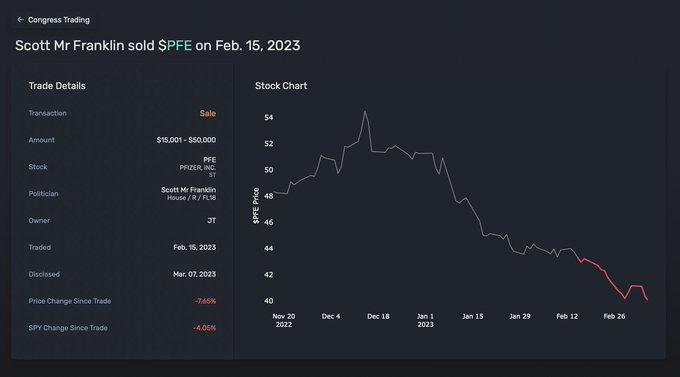680x377 pixels.
Task: Click the red post-trade segment of chart
Action: tap(612, 278)
